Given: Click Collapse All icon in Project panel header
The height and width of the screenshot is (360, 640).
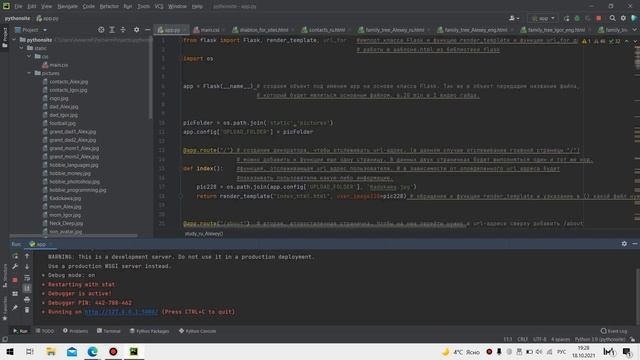Looking at the screenshot, I should [123, 30].
